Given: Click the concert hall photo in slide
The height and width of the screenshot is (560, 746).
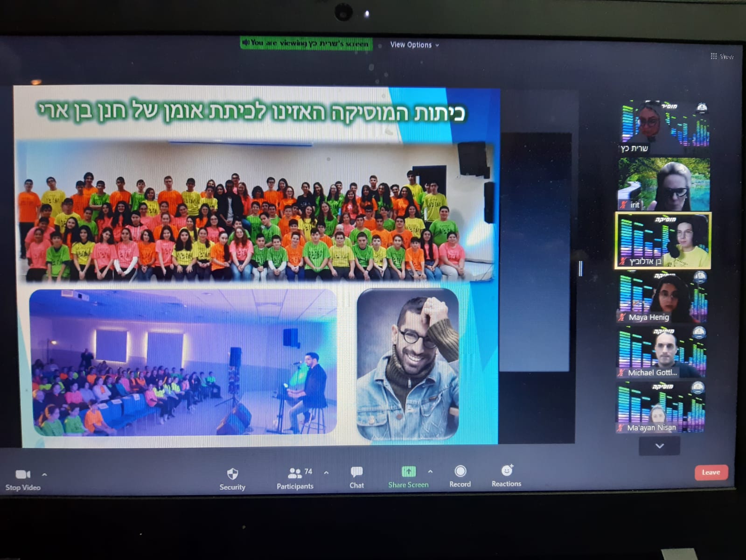Looking at the screenshot, I should pyautogui.click(x=183, y=363).
